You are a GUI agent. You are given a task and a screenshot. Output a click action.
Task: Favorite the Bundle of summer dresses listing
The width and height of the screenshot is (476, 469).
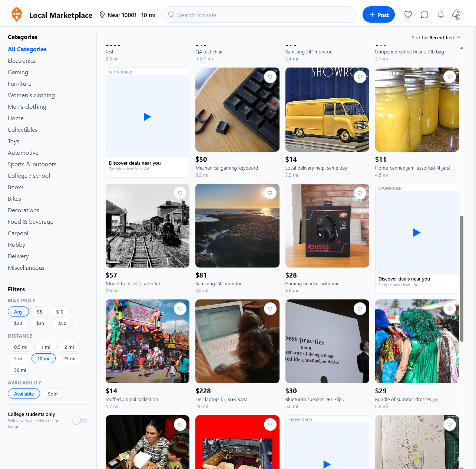pyautogui.click(x=450, y=309)
